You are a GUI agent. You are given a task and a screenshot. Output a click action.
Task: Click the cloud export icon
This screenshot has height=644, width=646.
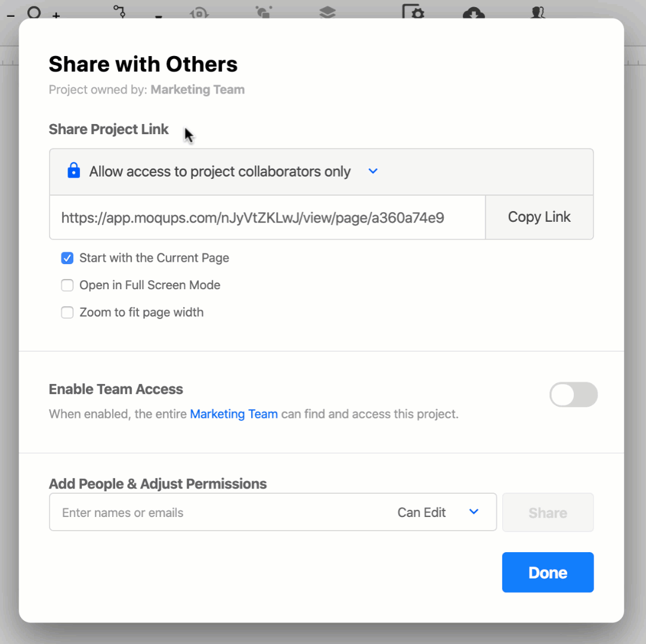[473, 13]
